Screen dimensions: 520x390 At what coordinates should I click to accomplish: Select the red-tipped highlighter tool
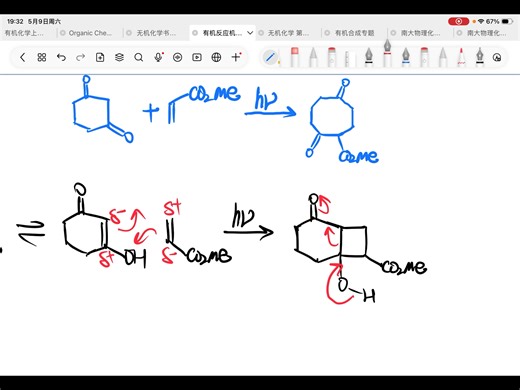[x=295, y=57]
